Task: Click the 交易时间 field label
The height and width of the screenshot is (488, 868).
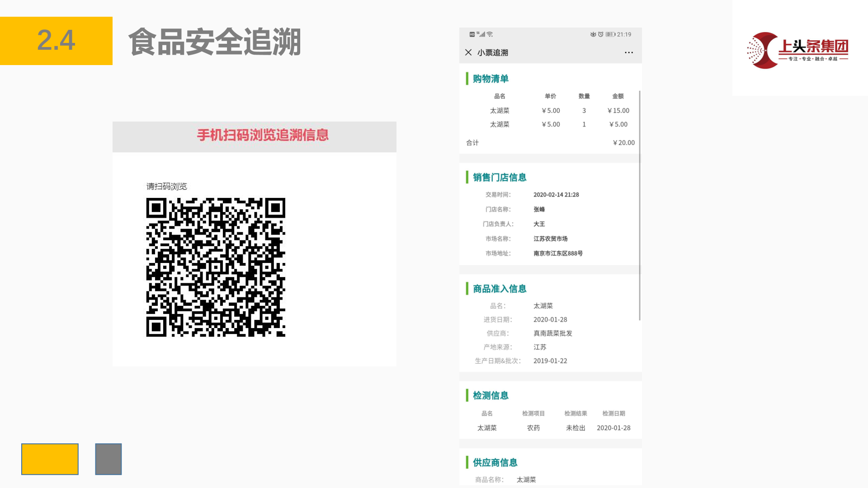Action: click(x=498, y=195)
